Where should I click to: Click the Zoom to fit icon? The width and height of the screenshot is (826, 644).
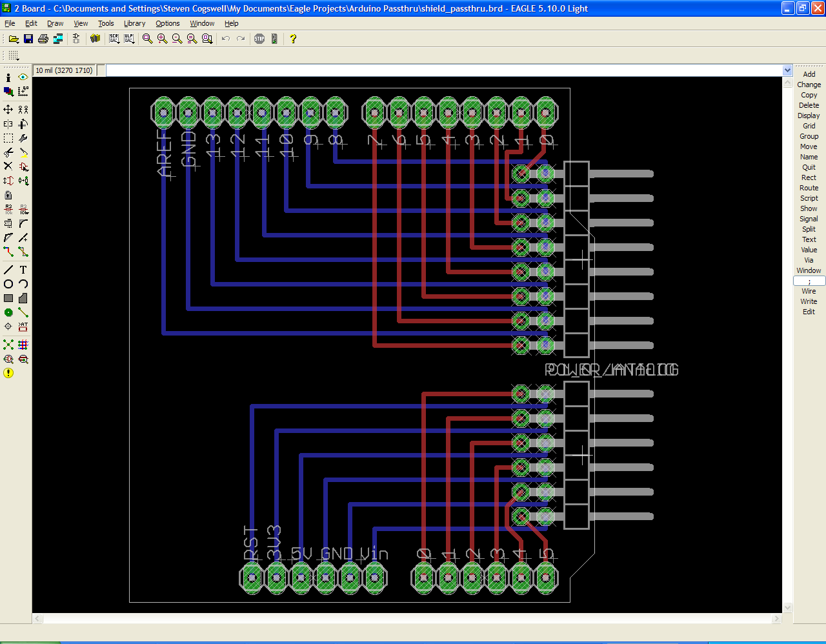coord(148,39)
